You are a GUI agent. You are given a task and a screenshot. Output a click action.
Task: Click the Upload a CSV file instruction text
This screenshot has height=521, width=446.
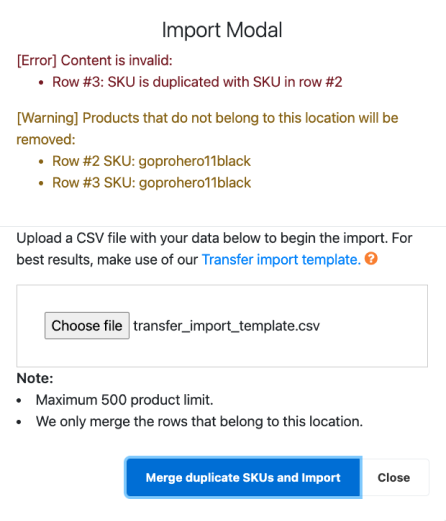point(214,249)
